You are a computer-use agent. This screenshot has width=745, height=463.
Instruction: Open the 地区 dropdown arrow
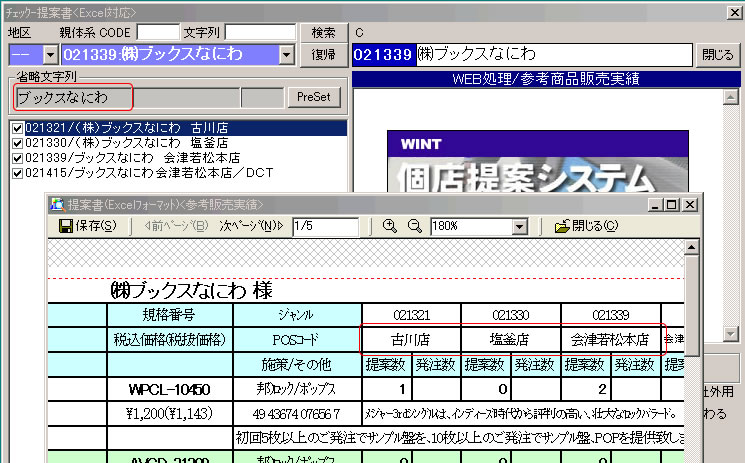(50, 55)
